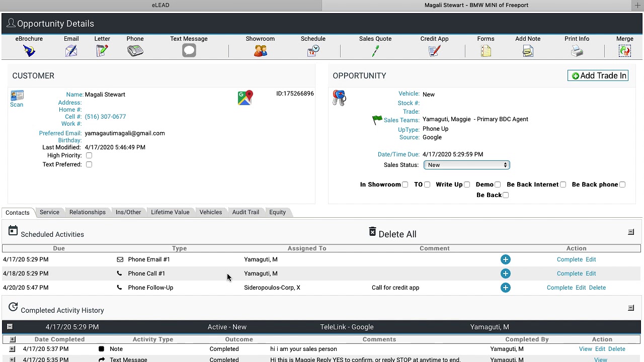Click the green flag beside Sales Teams

click(377, 120)
